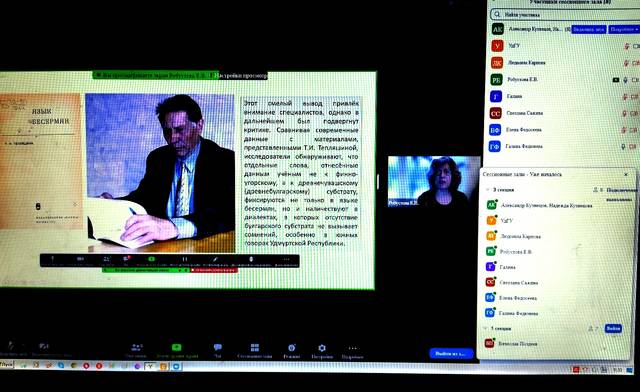Select 'Людмила Карпова' in the participants list
Viewport: 640px width, 392px height.
[526, 63]
